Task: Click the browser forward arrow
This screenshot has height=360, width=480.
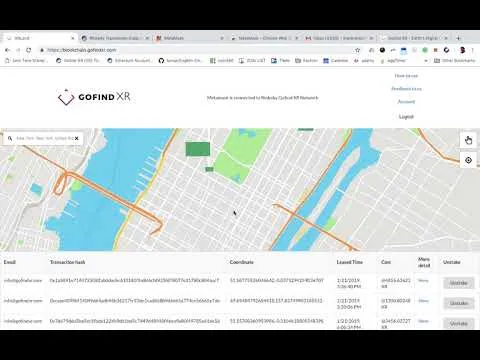Action: click(18, 50)
